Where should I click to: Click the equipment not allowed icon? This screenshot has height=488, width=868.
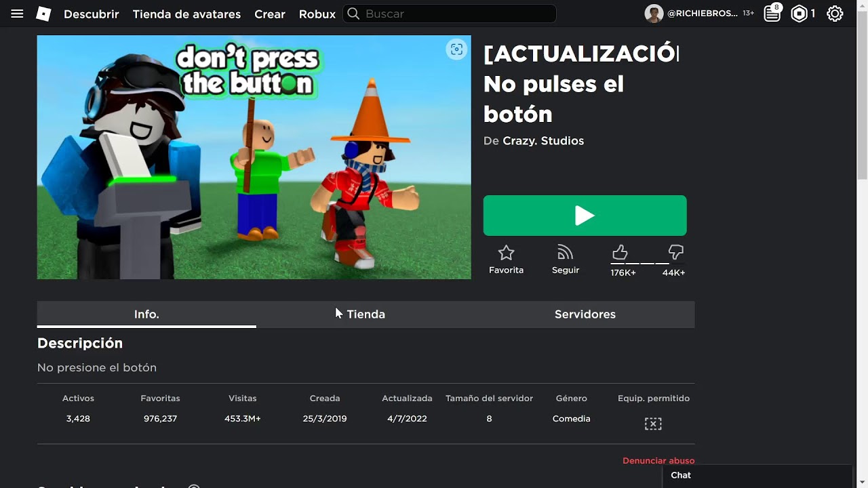coord(653,424)
